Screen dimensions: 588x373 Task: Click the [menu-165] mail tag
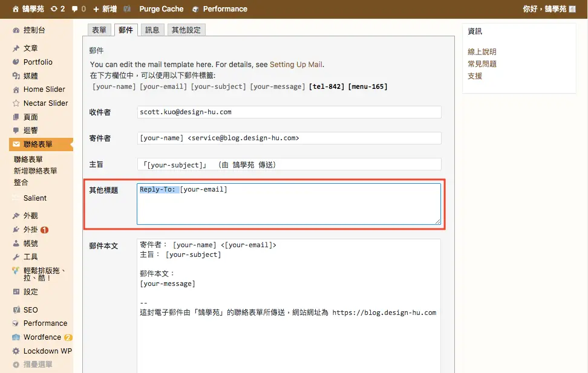[x=368, y=86]
